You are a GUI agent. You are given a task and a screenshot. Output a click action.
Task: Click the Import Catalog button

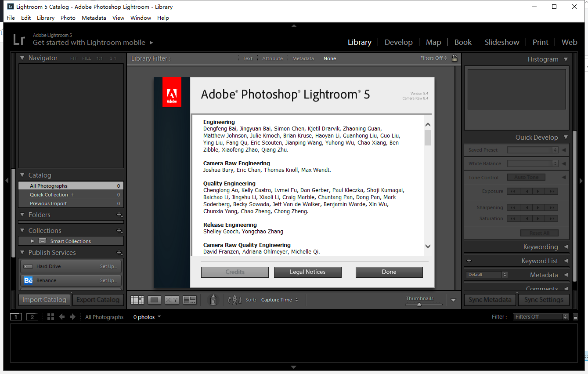point(44,300)
